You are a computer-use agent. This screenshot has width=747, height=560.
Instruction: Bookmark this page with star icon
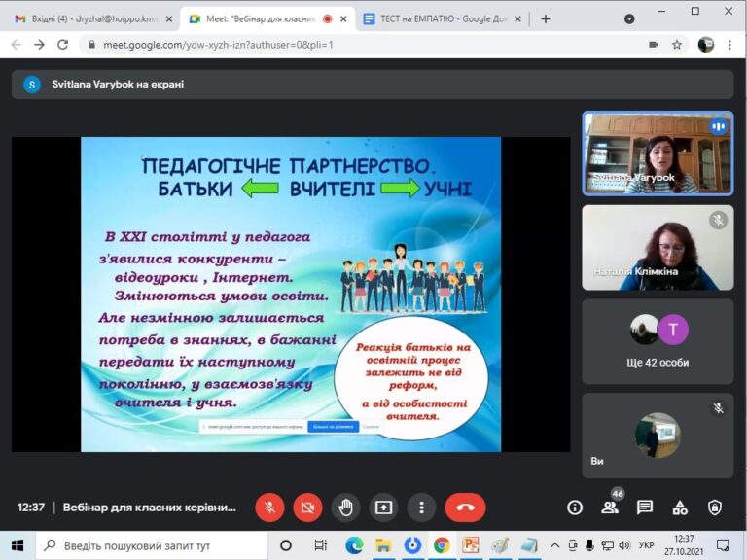pyautogui.click(x=677, y=45)
